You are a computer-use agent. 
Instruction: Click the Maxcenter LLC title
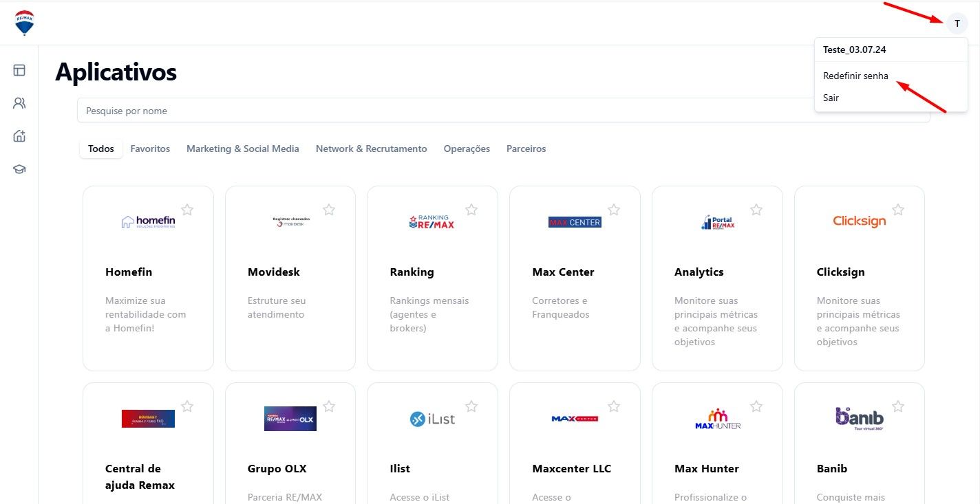coord(572,468)
